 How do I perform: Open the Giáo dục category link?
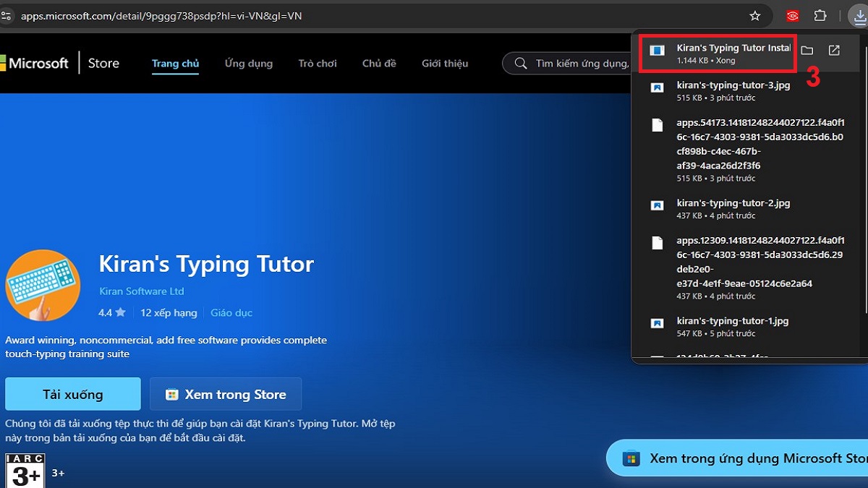(231, 312)
